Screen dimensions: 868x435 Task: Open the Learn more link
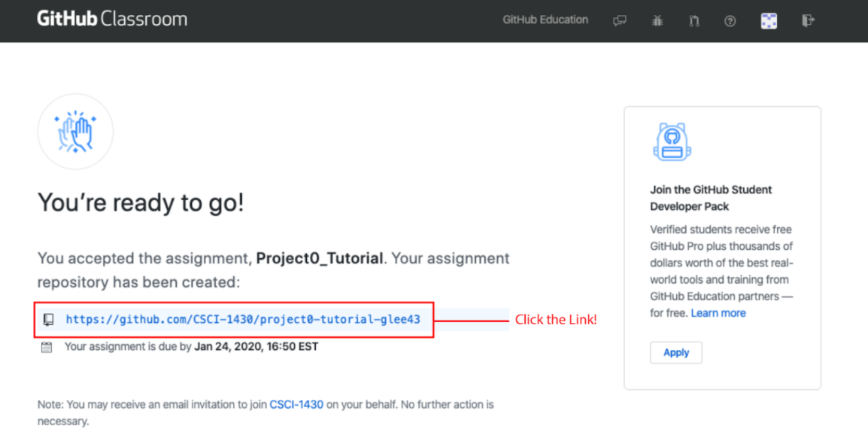tap(718, 313)
